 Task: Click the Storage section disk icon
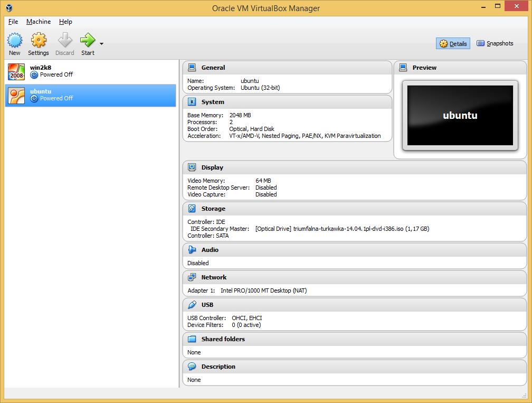pos(192,209)
